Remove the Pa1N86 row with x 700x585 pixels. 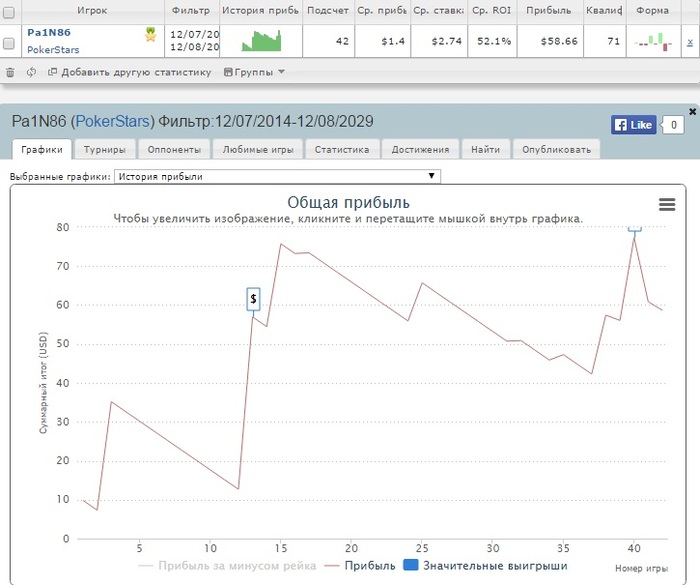coord(690,42)
